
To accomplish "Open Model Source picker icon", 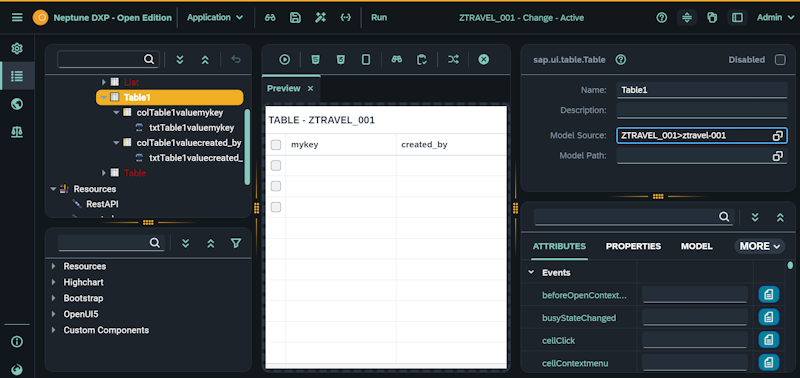I will 778,136.
